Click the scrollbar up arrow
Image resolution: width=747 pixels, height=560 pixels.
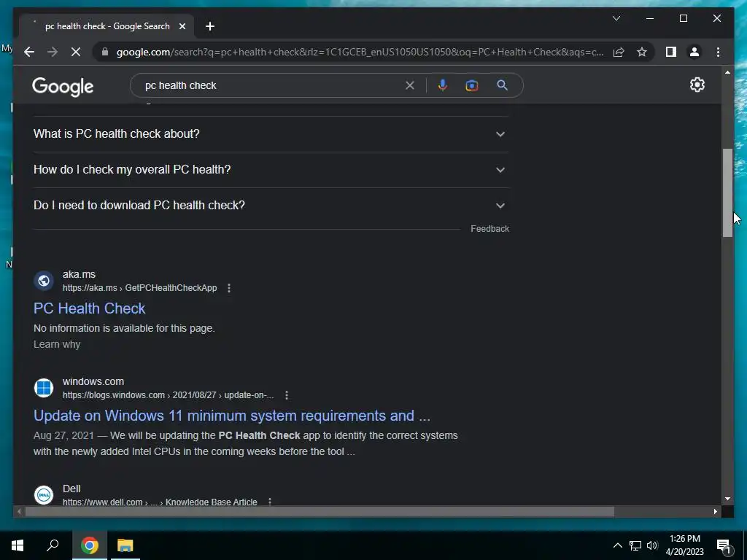(x=727, y=72)
